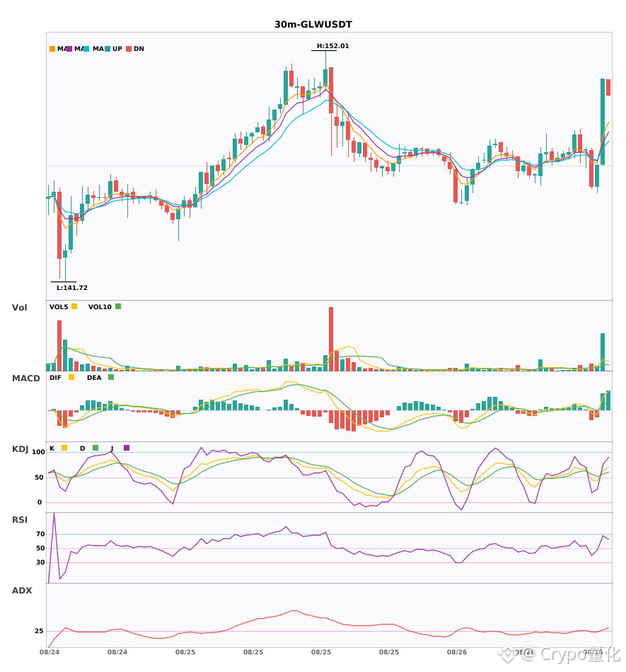The height and width of the screenshot is (672, 626).
Task: Click the MACD panel heading
Action: coord(25,378)
